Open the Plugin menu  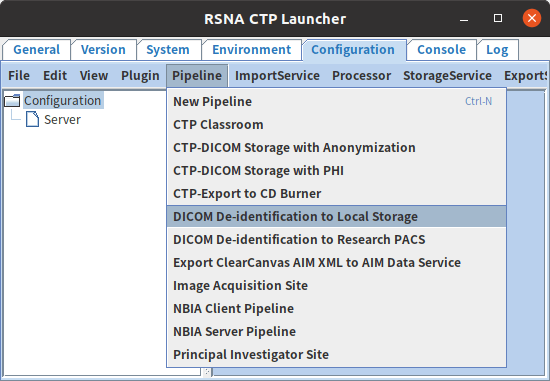point(140,75)
